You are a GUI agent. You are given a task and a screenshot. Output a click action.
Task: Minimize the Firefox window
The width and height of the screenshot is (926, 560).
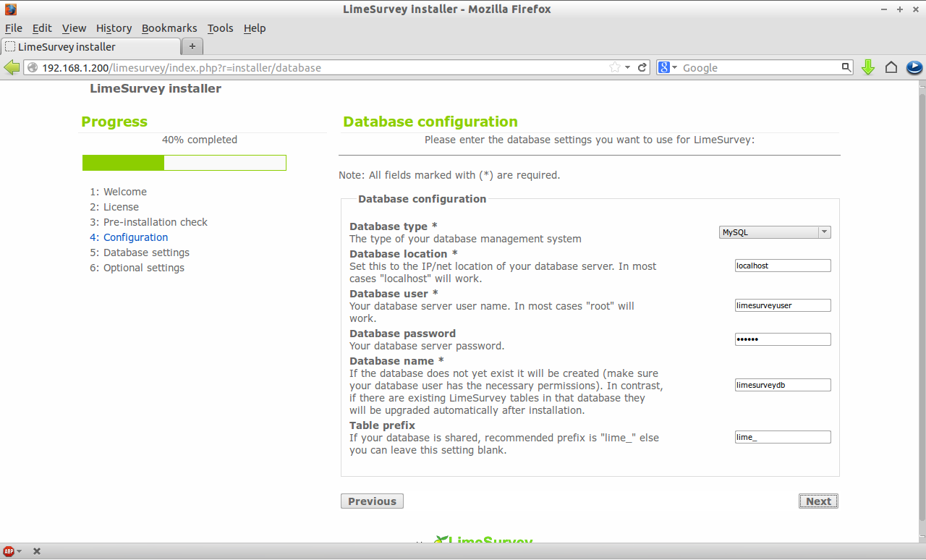885,9
